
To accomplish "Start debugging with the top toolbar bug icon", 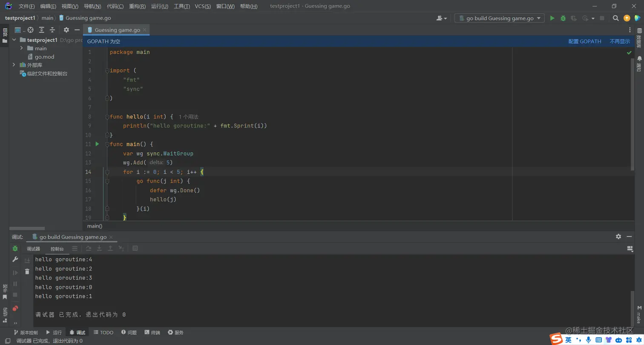I will tap(563, 18).
